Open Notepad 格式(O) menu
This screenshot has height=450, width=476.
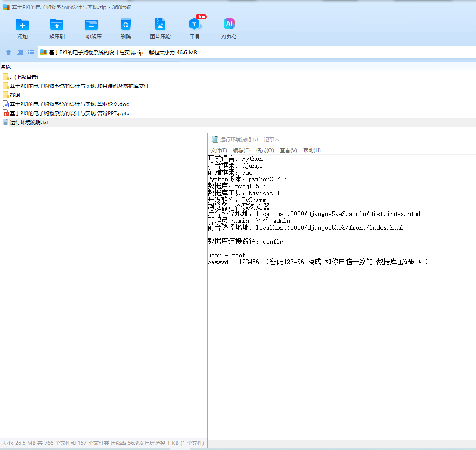click(x=265, y=150)
